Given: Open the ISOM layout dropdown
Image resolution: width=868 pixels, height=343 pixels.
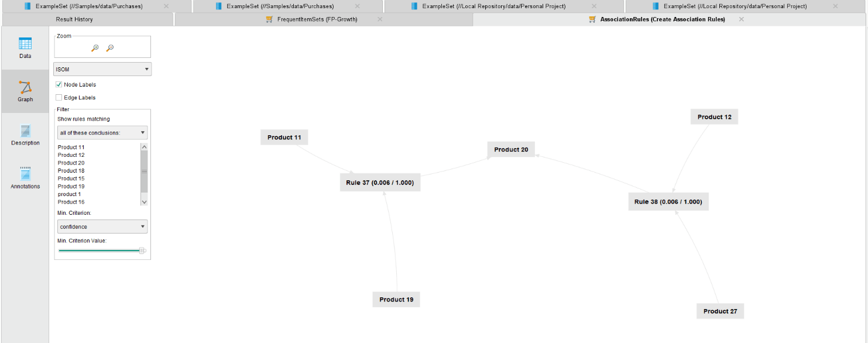Looking at the screenshot, I should coord(102,69).
